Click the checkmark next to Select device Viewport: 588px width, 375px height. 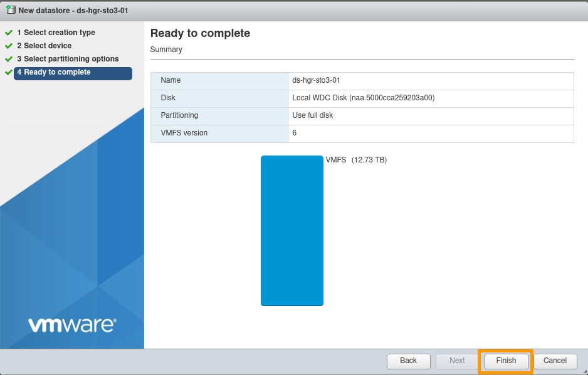click(x=9, y=45)
